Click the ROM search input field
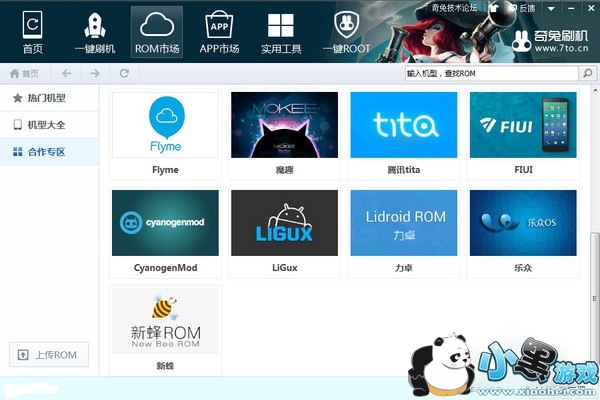Image resolution: width=600 pixels, height=400 pixels. 491,73
